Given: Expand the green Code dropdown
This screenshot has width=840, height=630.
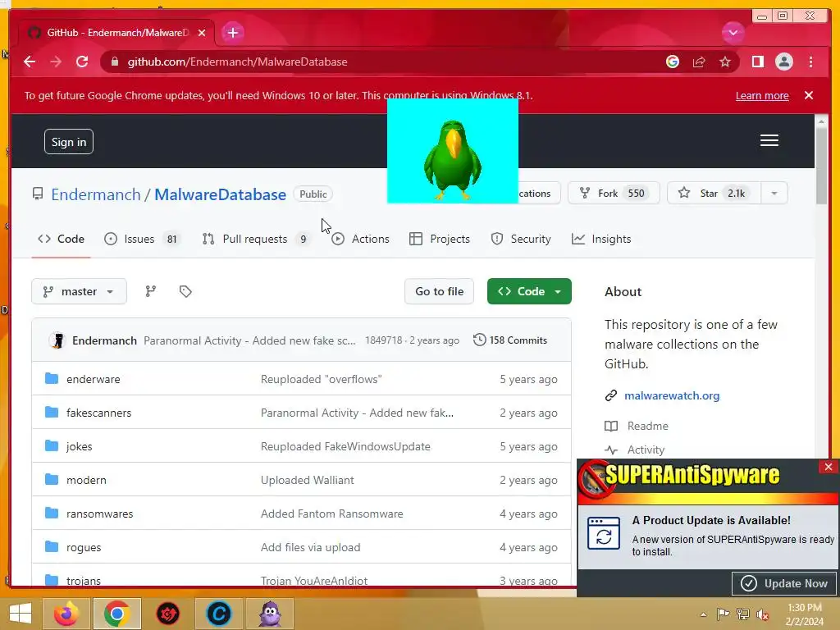Looking at the screenshot, I should (529, 291).
